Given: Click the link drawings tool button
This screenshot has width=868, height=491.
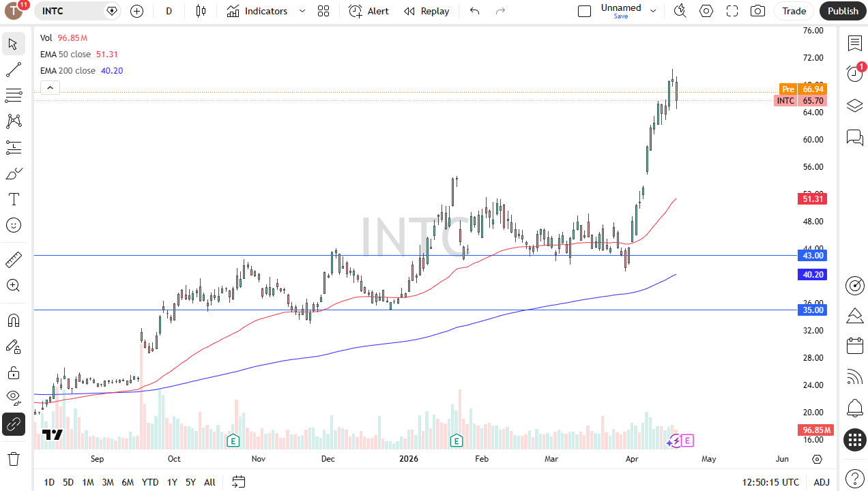Looking at the screenshot, I should pyautogui.click(x=13, y=424).
